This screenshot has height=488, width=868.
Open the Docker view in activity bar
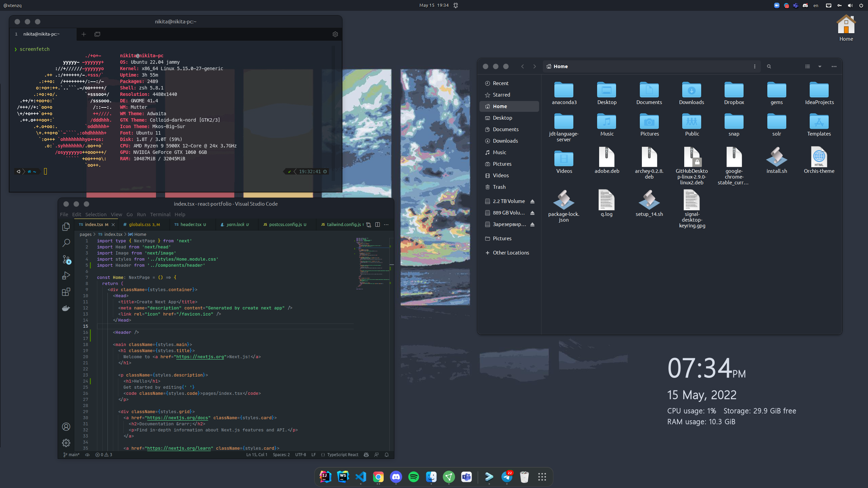[x=66, y=308]
